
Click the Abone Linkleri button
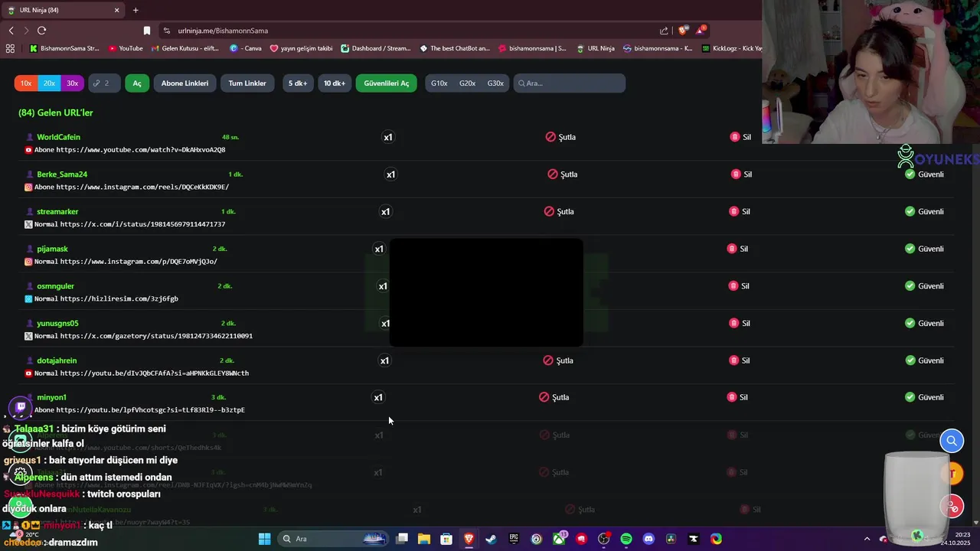click(185, 83)
